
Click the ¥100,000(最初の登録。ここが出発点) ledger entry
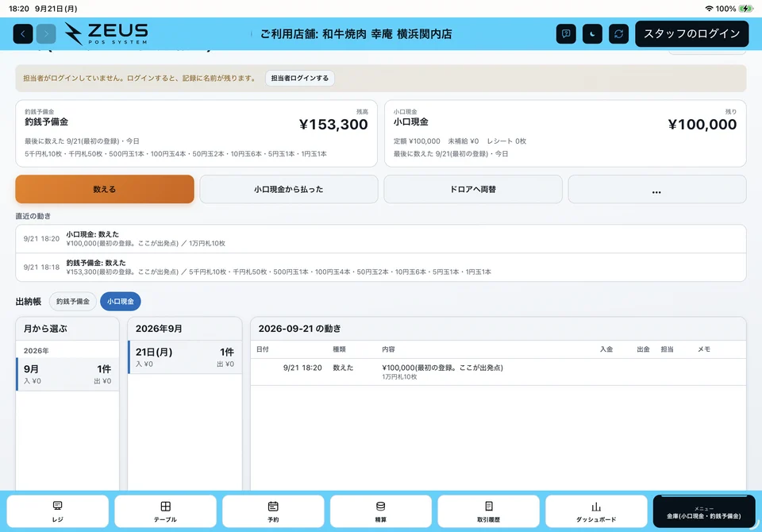(498, 372)
